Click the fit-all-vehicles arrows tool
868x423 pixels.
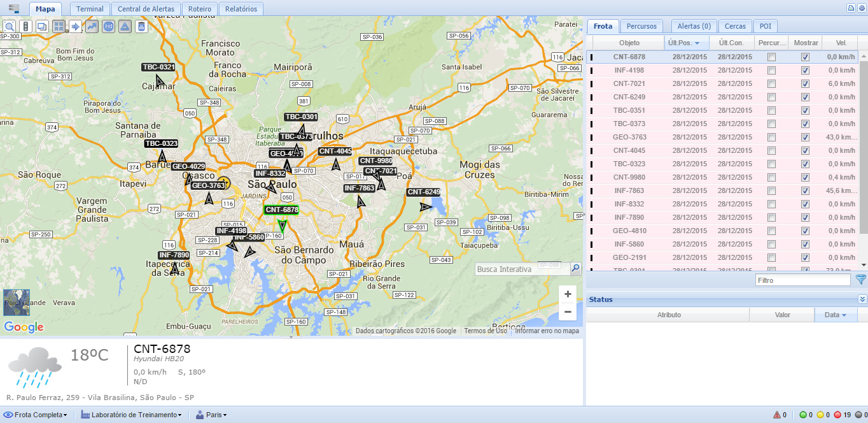pyautogui.click(x=59, y=26)
